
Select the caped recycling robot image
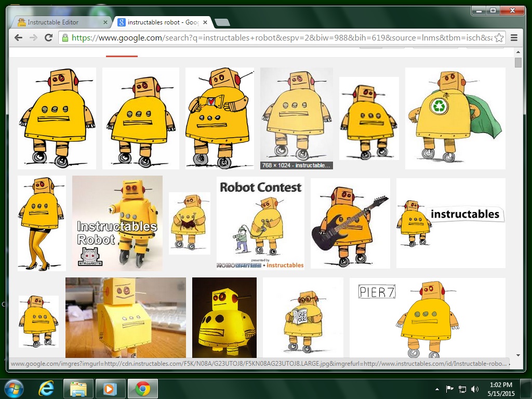pyautogui.click(x=455, y=118)
